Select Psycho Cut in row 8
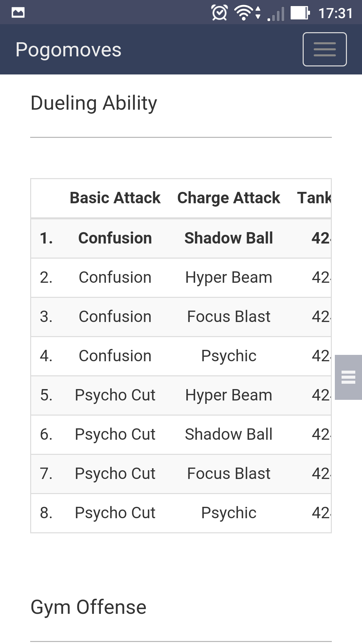 [x=115, y=513]
